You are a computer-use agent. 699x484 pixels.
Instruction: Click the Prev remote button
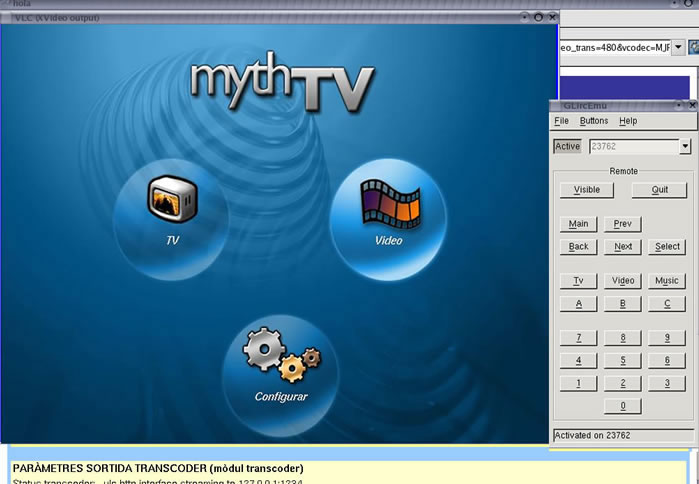click(622, 224)
